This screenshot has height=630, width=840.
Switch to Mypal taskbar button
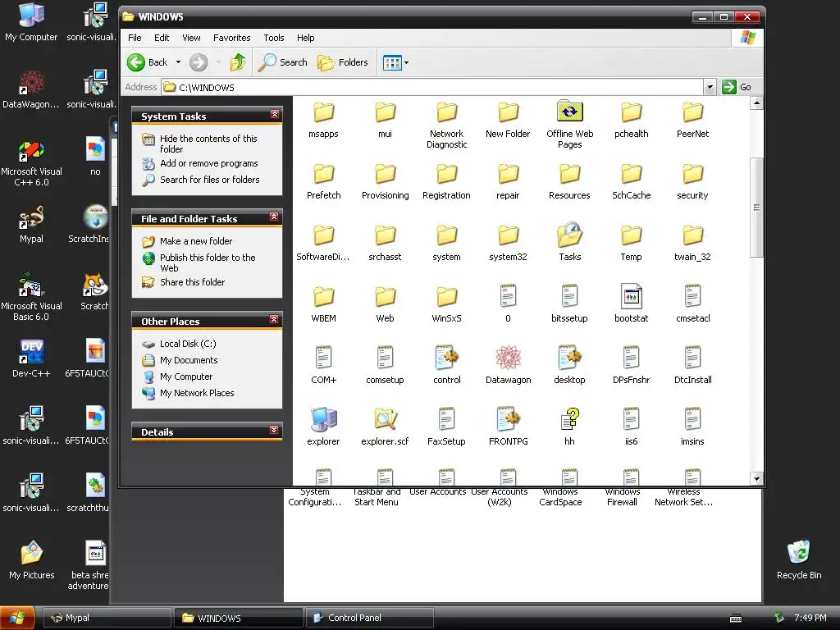(107, 618)
